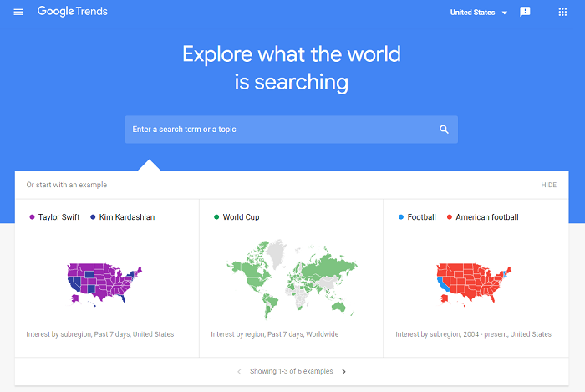Select the Football term label

coord(422,217)
